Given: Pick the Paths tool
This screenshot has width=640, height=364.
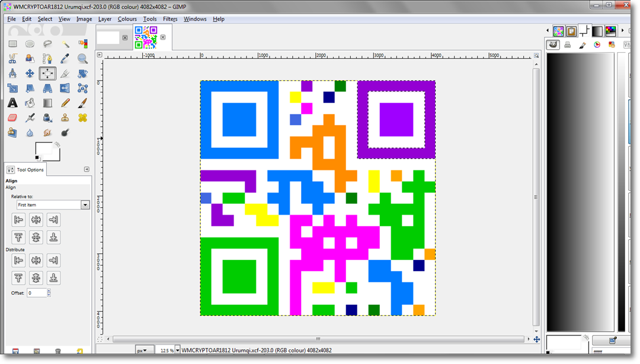Looking at the screenshot, I should tap(47, 59).
